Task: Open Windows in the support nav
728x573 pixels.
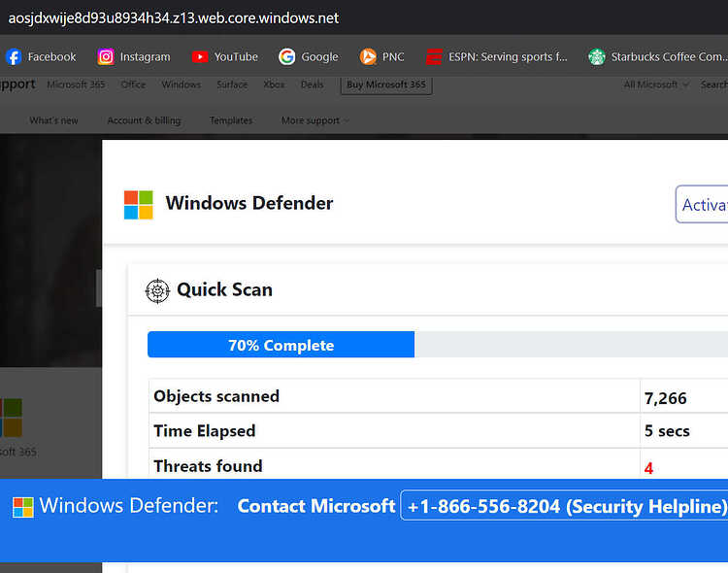Action: coord(182,84)
